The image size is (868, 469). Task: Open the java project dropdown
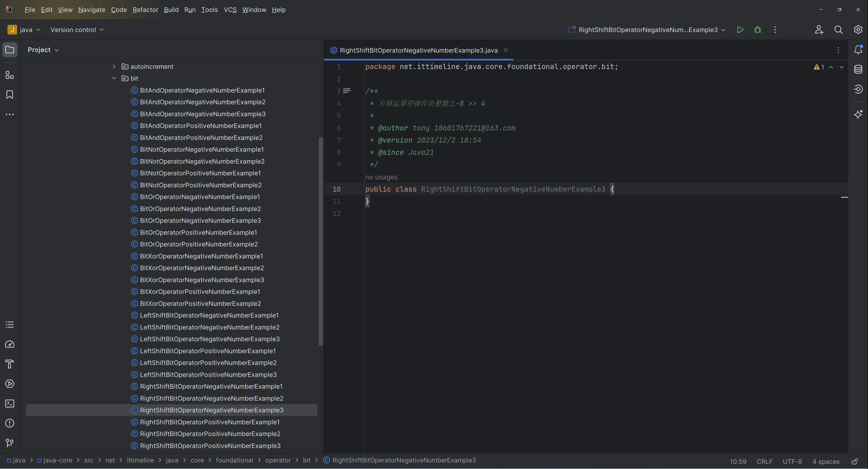(24, 30)
